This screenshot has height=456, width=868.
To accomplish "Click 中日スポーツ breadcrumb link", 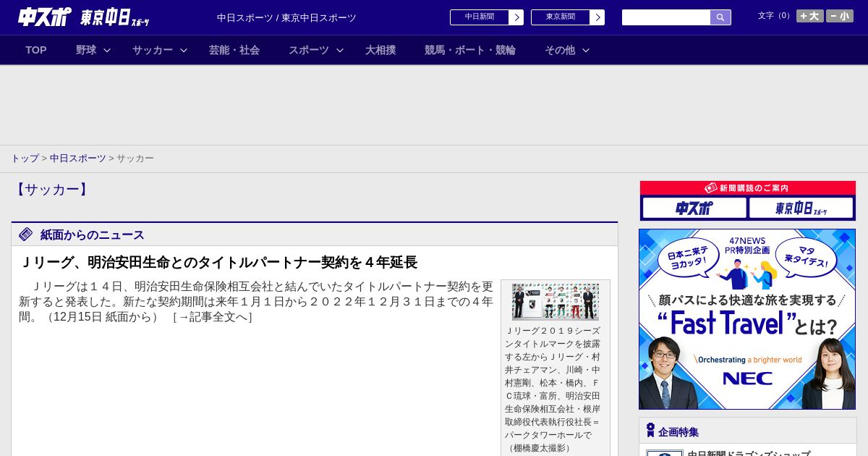I will (78, 159).
